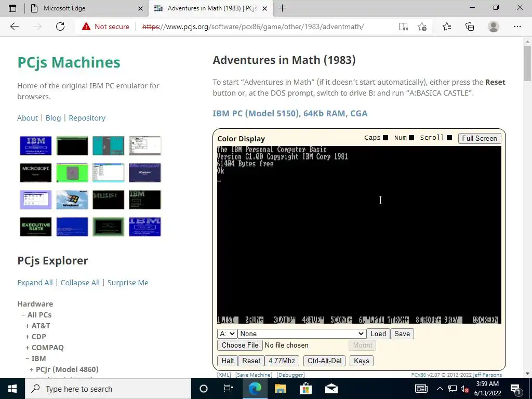Expand the COMPAQ tree node
Screen dimensions: 532x399
45,348
